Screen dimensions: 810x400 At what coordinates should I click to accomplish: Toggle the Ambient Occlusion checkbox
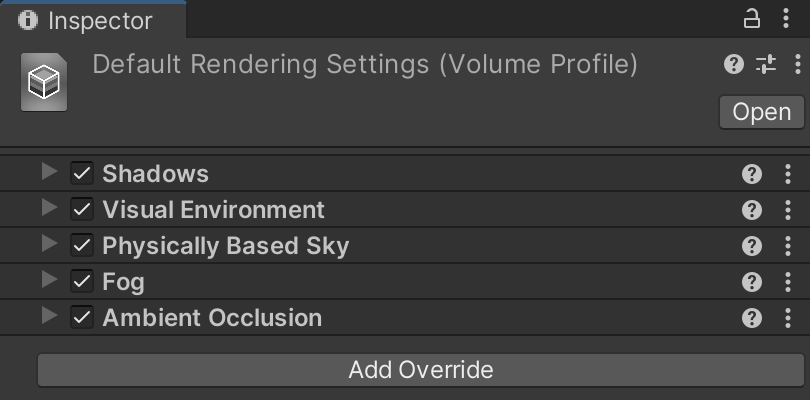click(82, 318)
